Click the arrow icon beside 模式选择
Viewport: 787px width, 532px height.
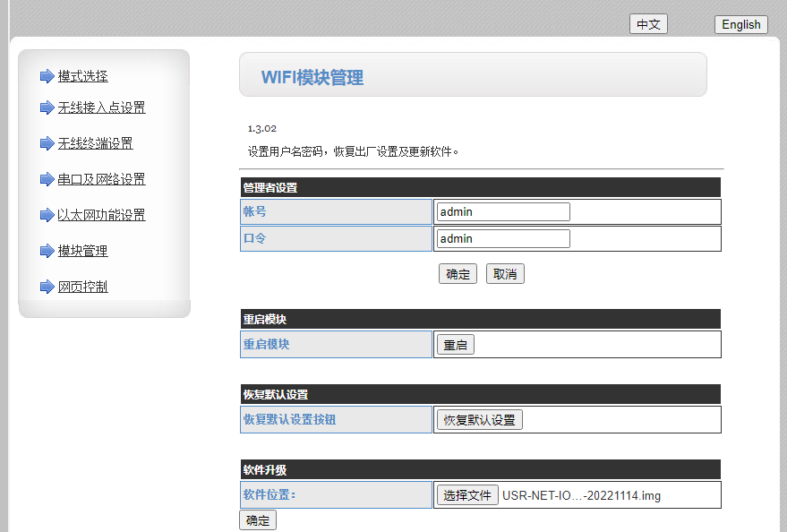[47, 77]
